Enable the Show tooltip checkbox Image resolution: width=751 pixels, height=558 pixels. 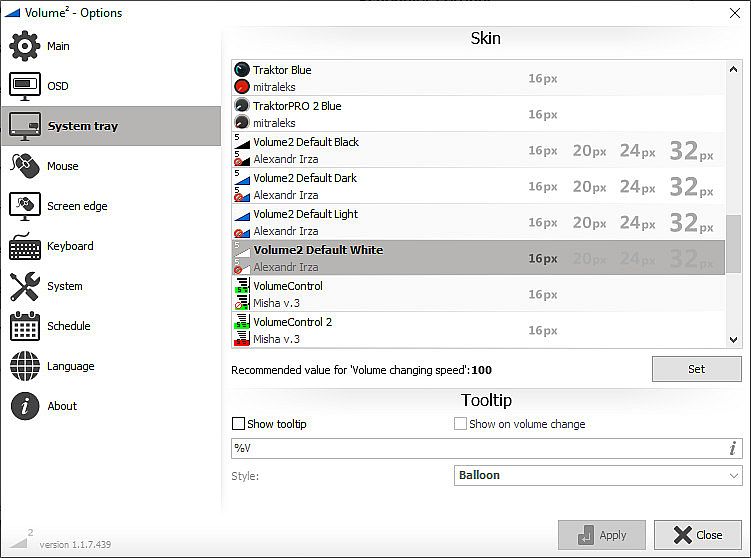(x=238, y=423)
